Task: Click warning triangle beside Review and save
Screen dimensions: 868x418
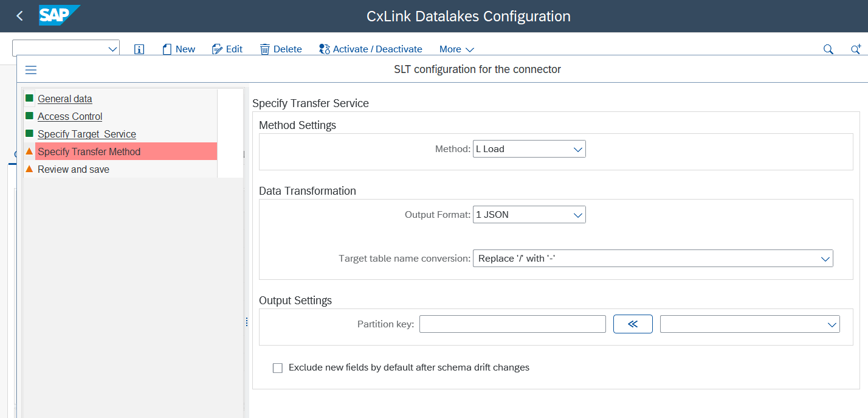Action: (x=29, y=169)
